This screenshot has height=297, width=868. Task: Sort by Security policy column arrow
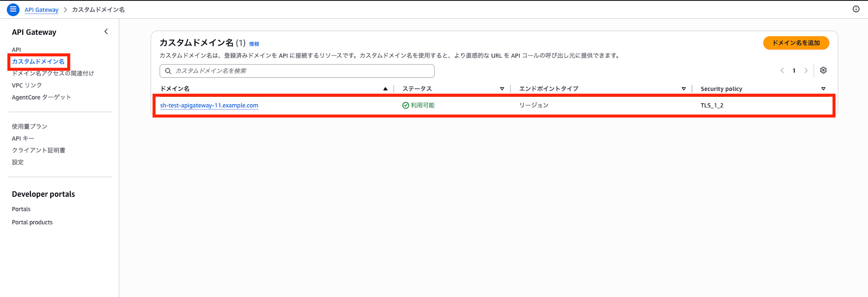pyautogui.click(x=823, y=89)
